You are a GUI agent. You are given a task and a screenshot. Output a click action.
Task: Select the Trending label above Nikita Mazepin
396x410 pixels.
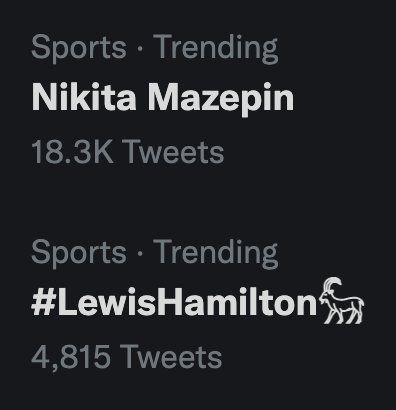(x=215, y=49)
